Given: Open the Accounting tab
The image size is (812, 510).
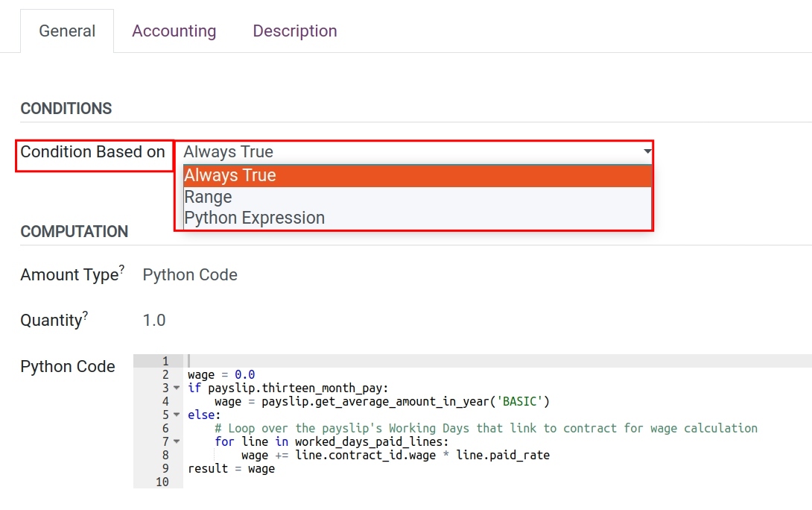Looking at the screenshot, I should [174, 31].
